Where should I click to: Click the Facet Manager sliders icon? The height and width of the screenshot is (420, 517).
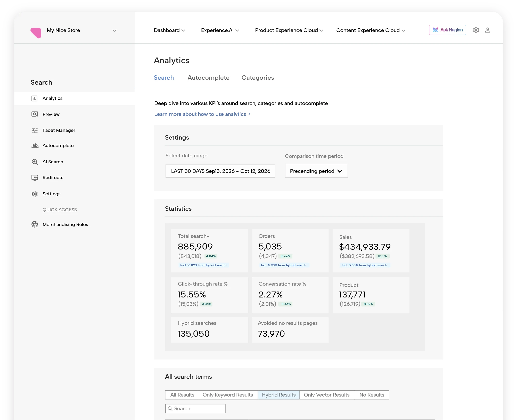[35, 130]
